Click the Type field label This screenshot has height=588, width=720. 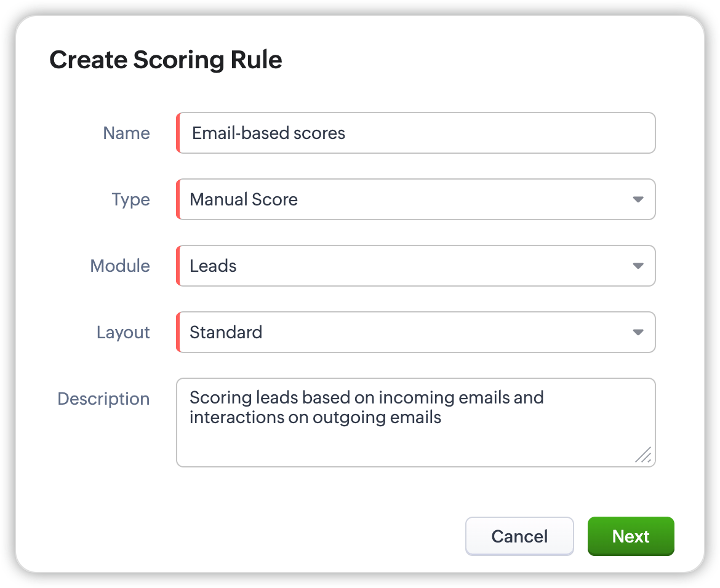click(x=130, y=199)
